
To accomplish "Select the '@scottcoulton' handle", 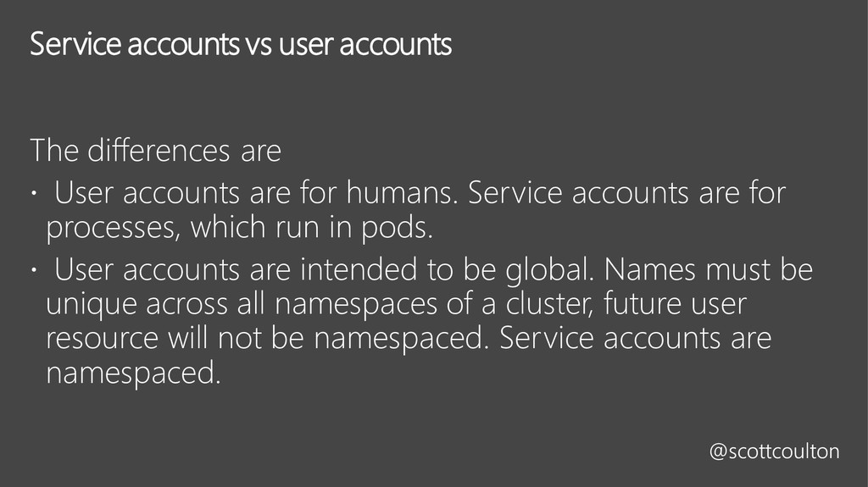I will 774,451.
